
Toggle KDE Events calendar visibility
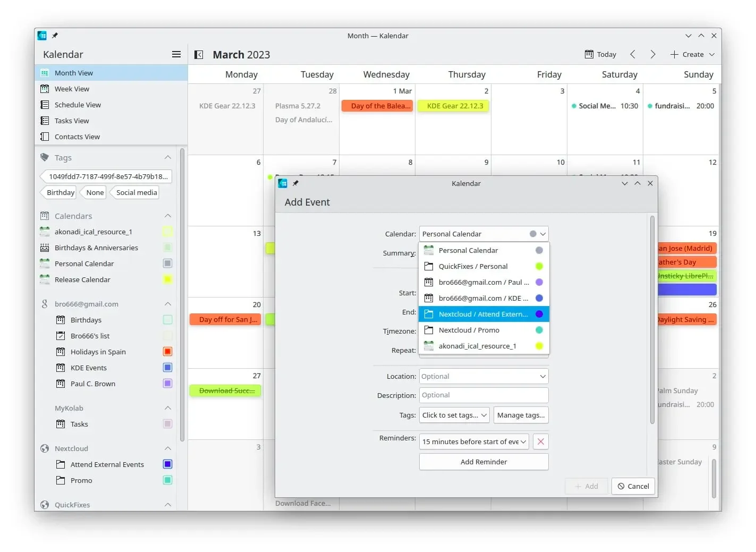(x=167, y=368)
